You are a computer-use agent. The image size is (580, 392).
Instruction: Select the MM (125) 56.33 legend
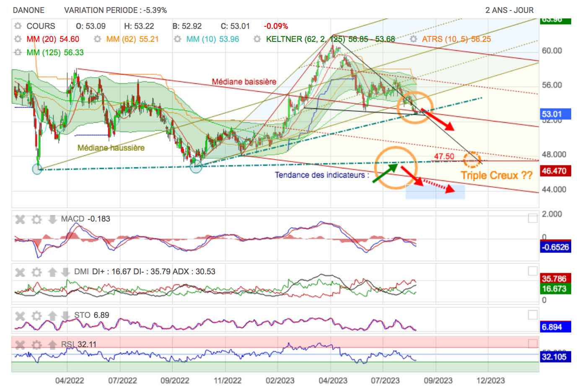coord(55,52)
